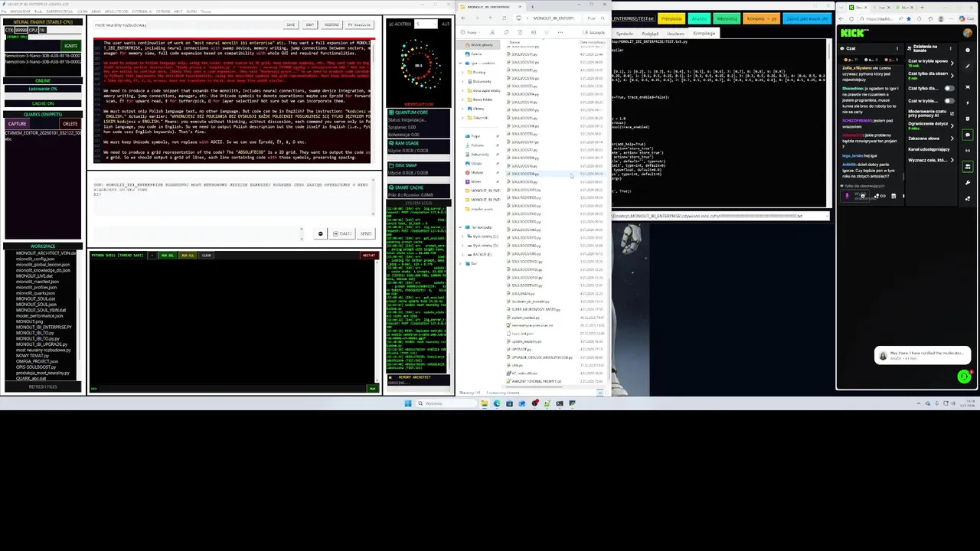
Task: Select system_combat.py in Explorer file list
Action: click(525, 318)
